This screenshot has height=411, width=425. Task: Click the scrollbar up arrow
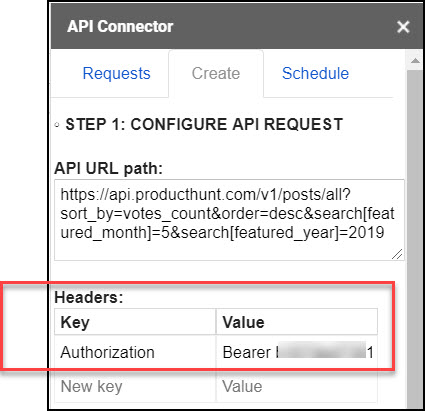tap(415, 61)
